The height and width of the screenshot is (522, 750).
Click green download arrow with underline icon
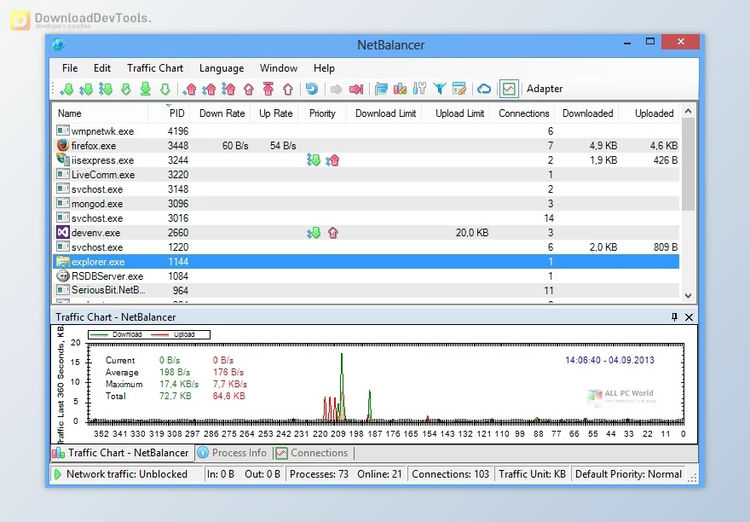click(x=145, y=89)
